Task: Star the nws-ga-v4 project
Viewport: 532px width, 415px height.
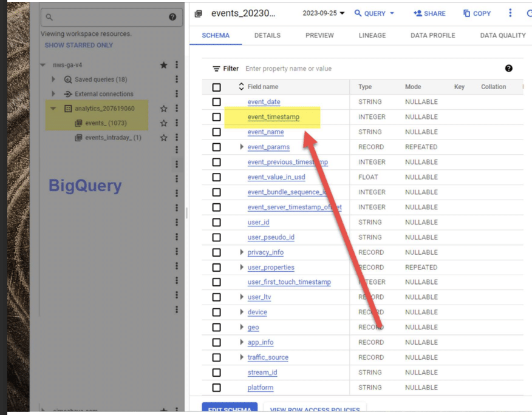Action: point(163,65)
